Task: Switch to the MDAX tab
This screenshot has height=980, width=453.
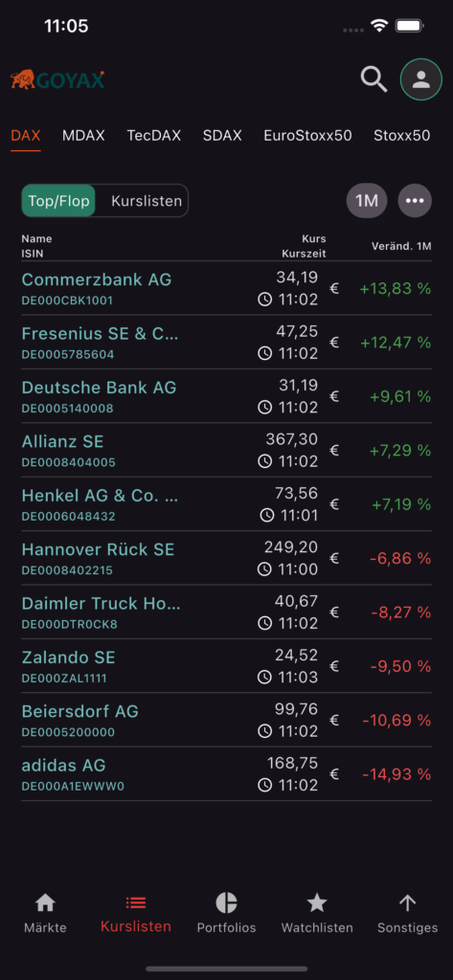Action: (83, 136)
